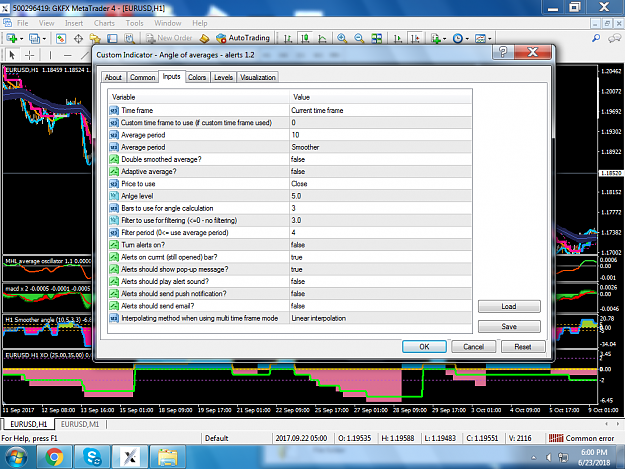Open Market Watch panel icon
The height and width of the screenshot is (469, 625).
(61, 38)
